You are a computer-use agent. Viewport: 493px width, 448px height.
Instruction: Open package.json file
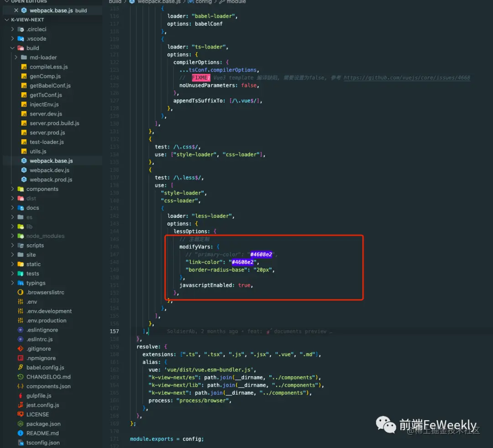tap(43, 424)
